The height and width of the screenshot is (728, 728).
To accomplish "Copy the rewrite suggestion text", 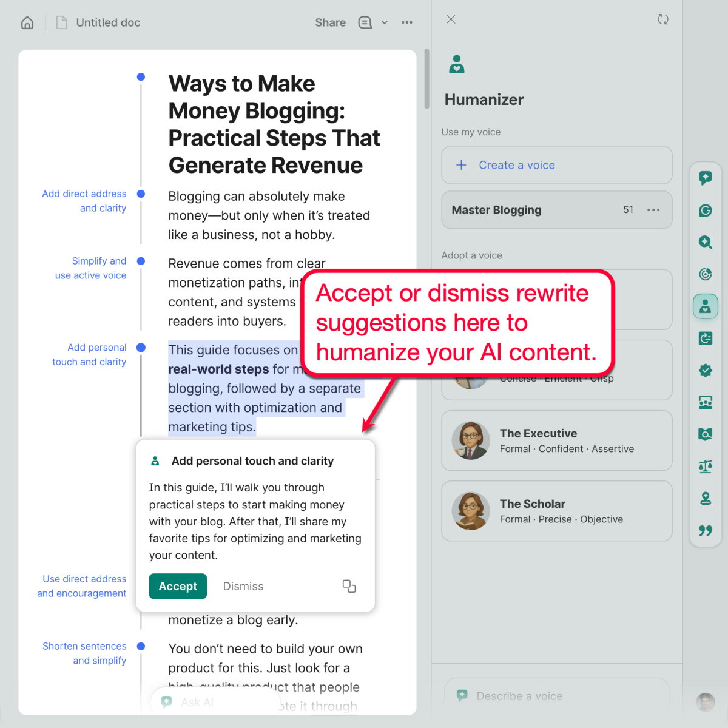I will point(349,586).
